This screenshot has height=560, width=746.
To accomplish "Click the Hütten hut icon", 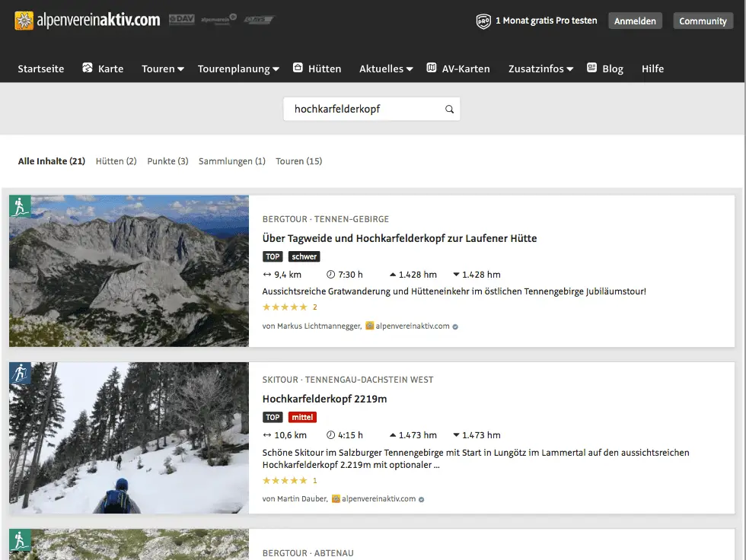I will (298, 68).
